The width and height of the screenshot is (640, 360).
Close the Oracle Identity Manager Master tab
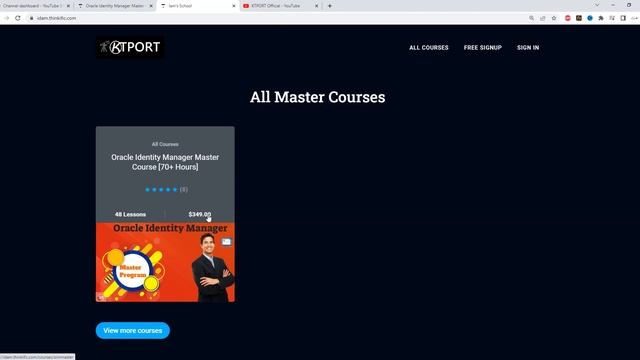point(151,6)
